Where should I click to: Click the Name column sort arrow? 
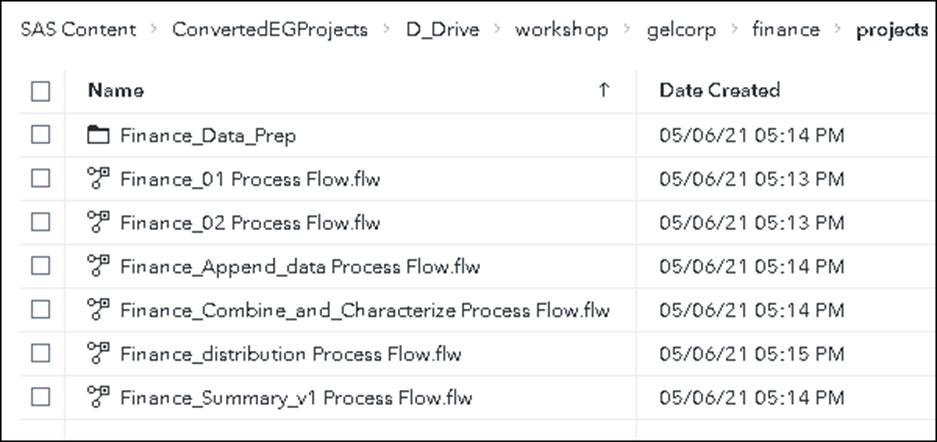pos(603,90)
